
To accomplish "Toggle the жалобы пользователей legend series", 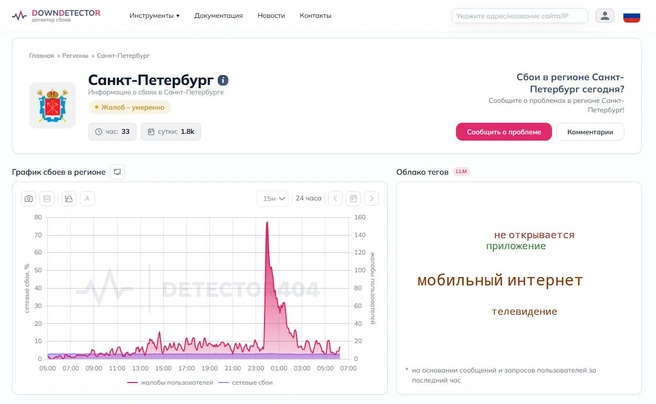I will point(170,383).
